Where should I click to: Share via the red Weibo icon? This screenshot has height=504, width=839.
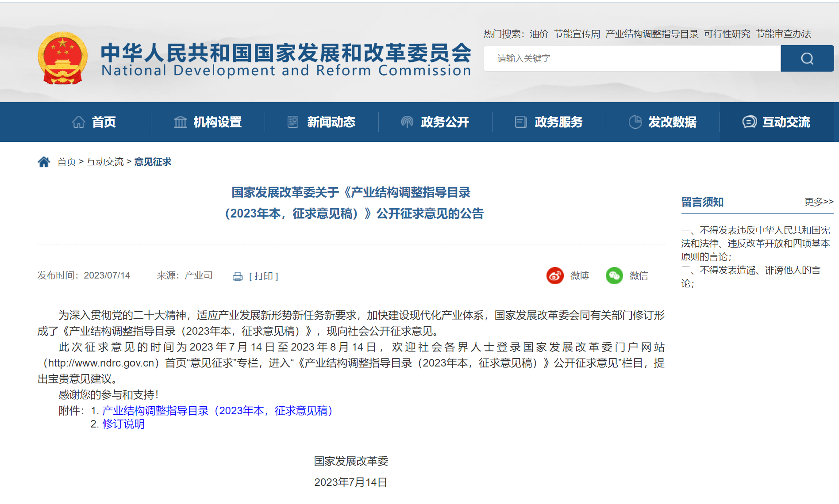pyautogui.click(x=555, y=276)
